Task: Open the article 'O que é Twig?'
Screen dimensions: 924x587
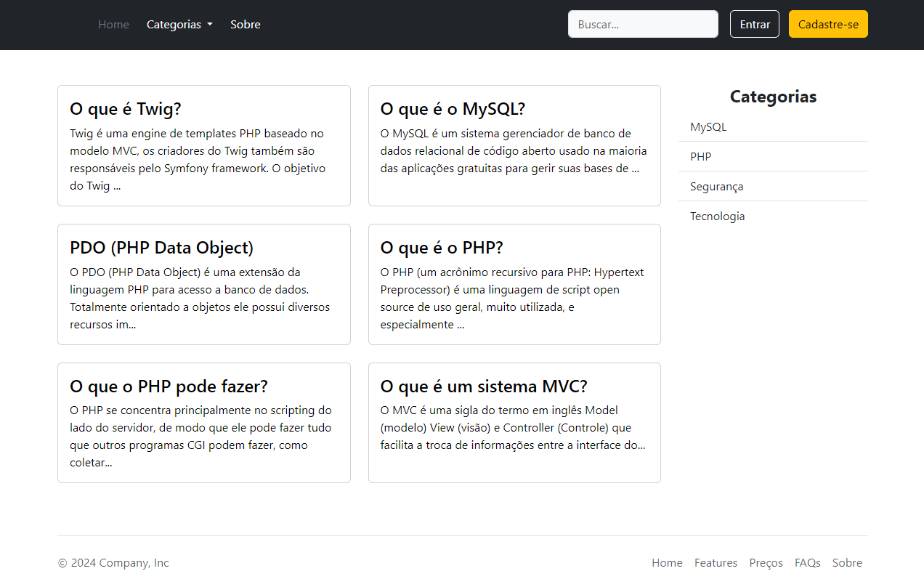Action: (x=125, y=108)
